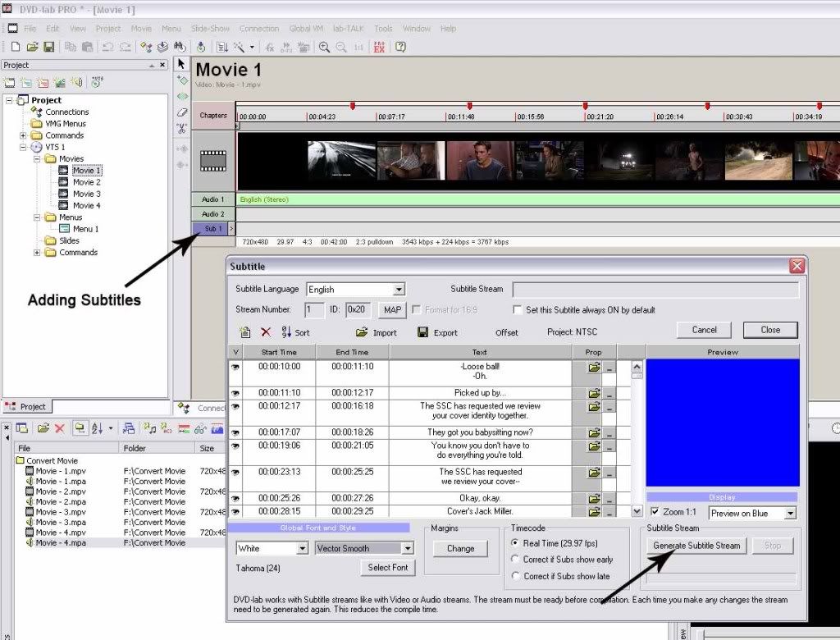Open the Vector Smooth style dropdown

pyautogui.click(x=407, y=548)
